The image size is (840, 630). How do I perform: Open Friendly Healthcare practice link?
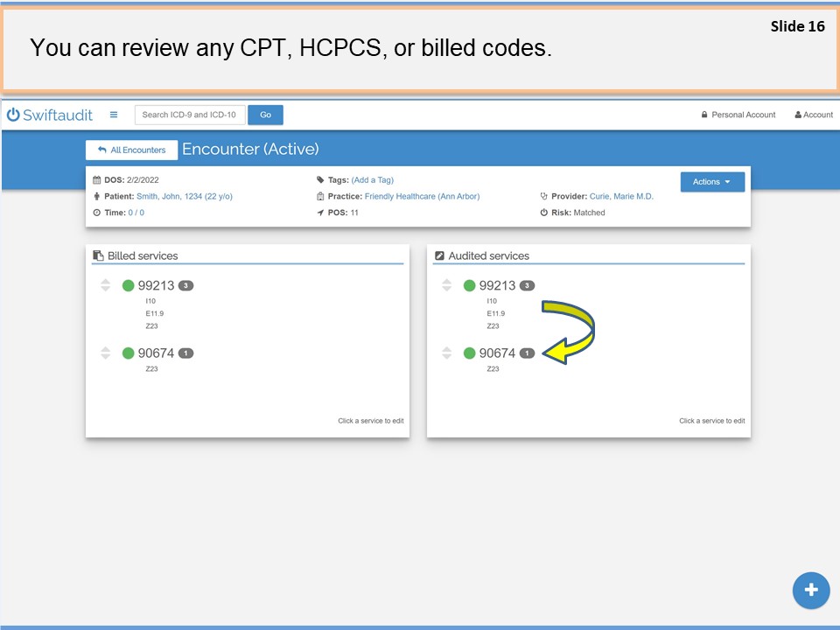[422, 197]
